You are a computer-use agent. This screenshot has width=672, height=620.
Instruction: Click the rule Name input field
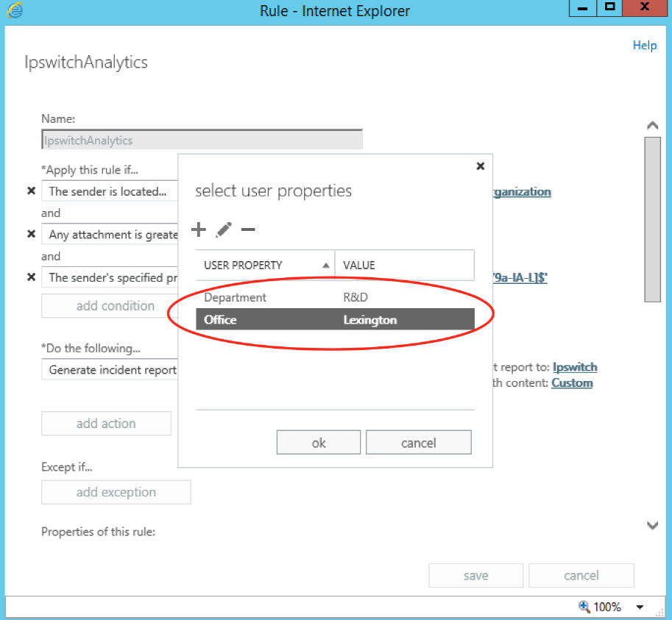[202, 140]
